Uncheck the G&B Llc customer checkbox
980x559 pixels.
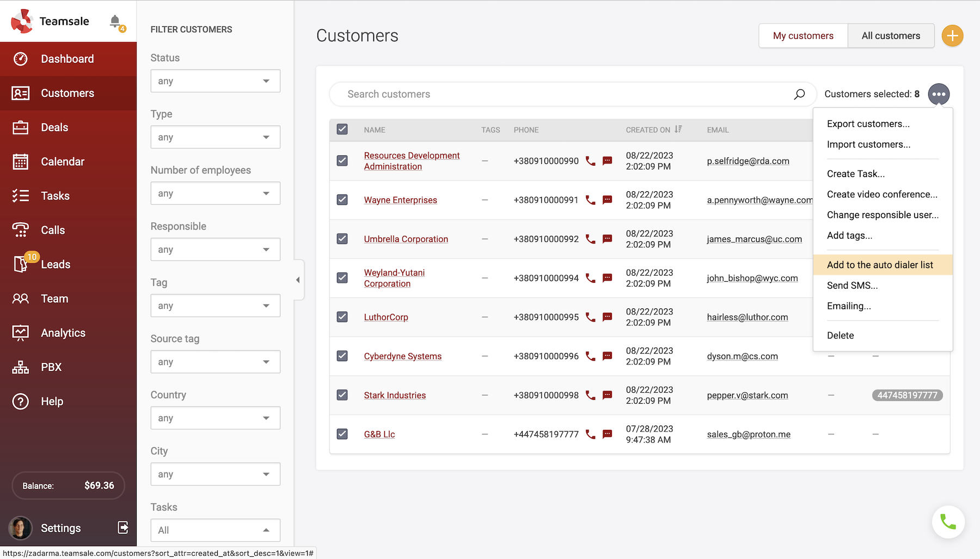pos(342,434)
